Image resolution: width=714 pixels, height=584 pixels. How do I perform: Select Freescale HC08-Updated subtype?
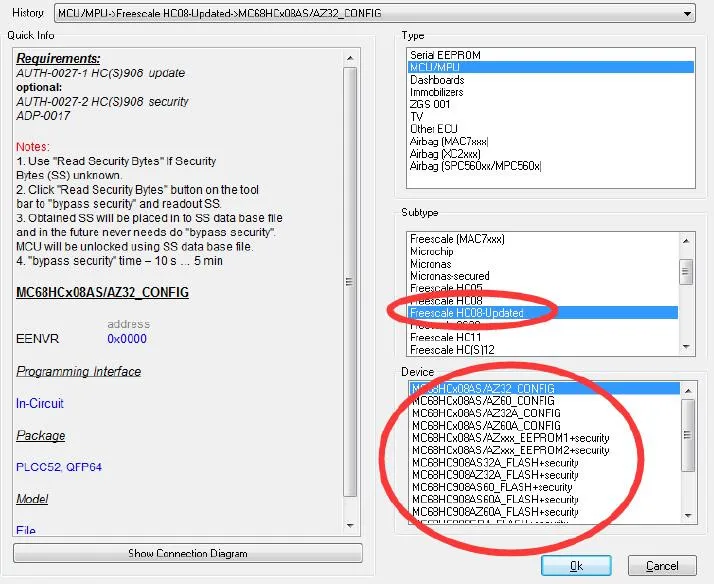[543, 313]
